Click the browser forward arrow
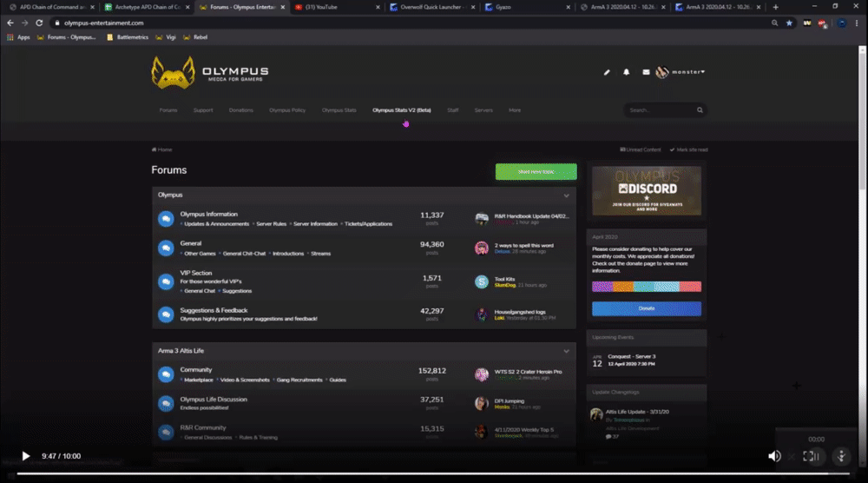This screenshot has height=483, width=868. click(x=24, y=23)
